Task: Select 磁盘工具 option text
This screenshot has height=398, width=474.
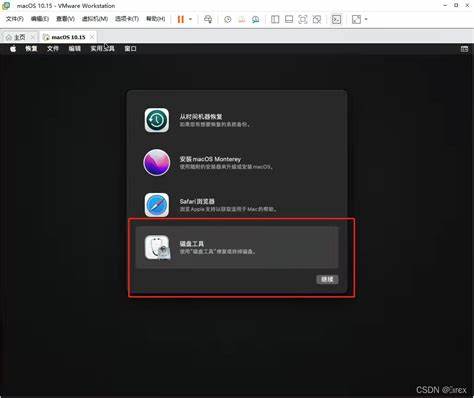Action: (192, 244)
